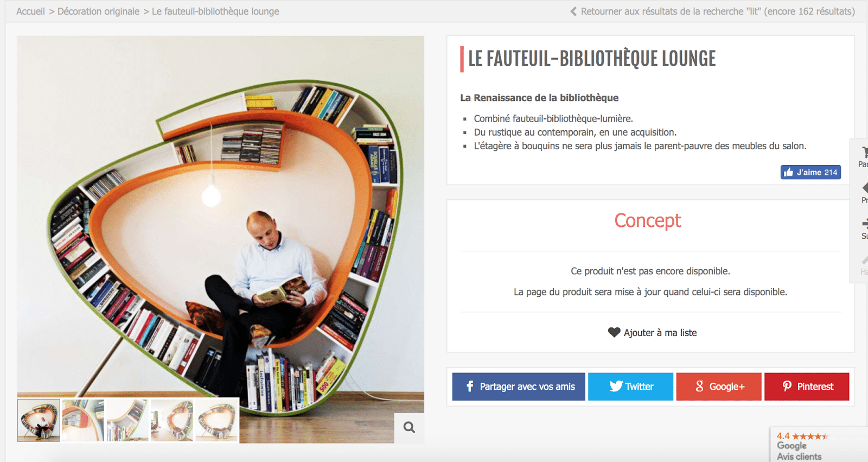Screen dimensions: 868x462
Task: Open the cart icon in side panel
Action: click(x=864, y=153)
